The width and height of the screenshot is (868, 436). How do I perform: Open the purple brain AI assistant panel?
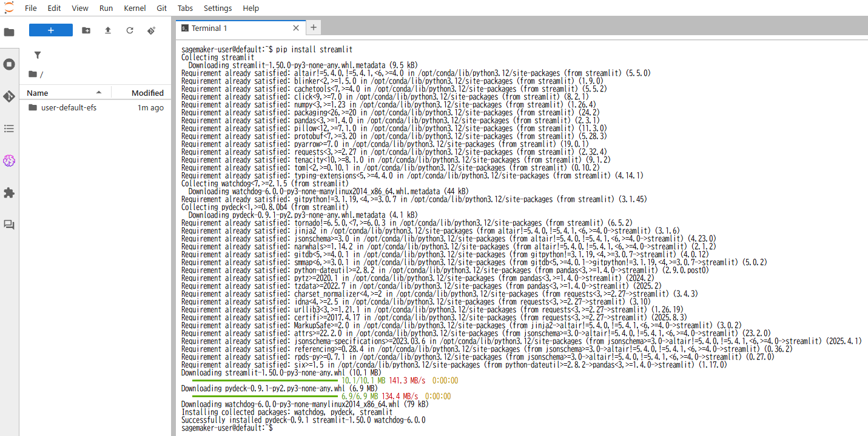click(x=9, y=161)
